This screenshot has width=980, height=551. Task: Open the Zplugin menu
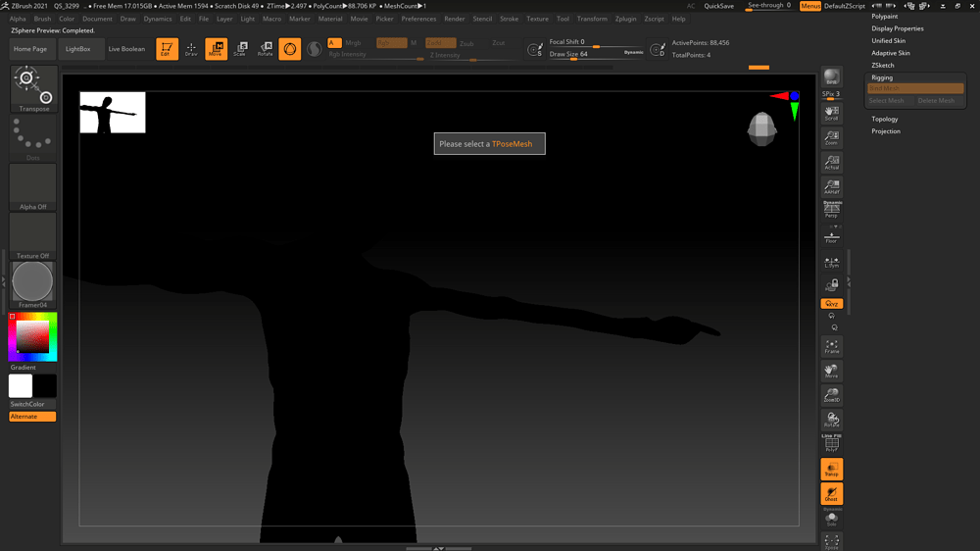[625, 19]
